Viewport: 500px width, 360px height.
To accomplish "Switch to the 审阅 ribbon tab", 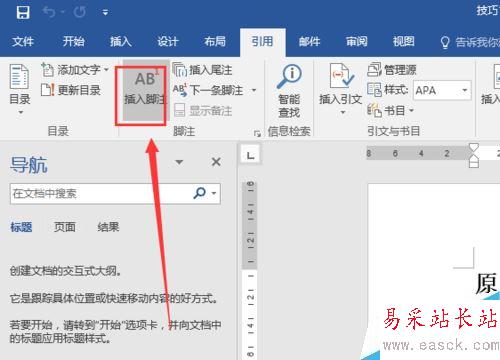I will [x=357, y=42].
